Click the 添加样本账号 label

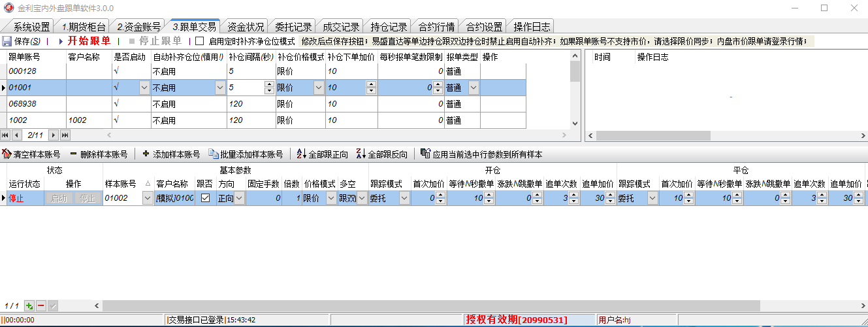tap(176, 154)
